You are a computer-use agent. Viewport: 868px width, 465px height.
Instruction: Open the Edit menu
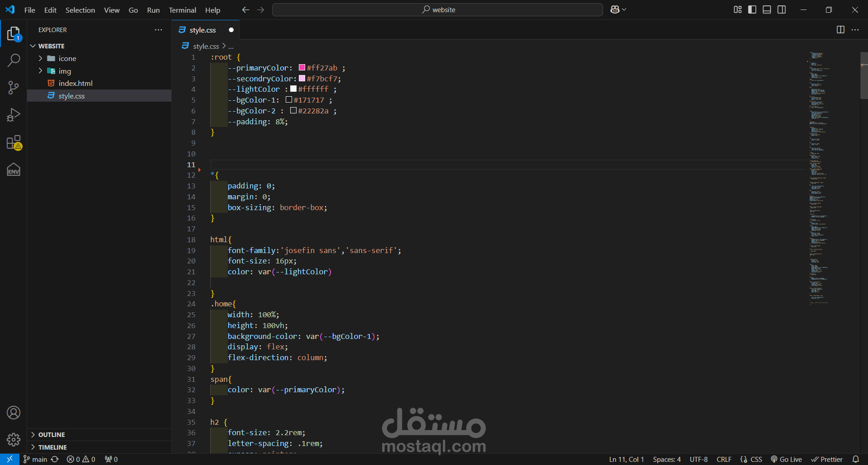tap(50, 10)
